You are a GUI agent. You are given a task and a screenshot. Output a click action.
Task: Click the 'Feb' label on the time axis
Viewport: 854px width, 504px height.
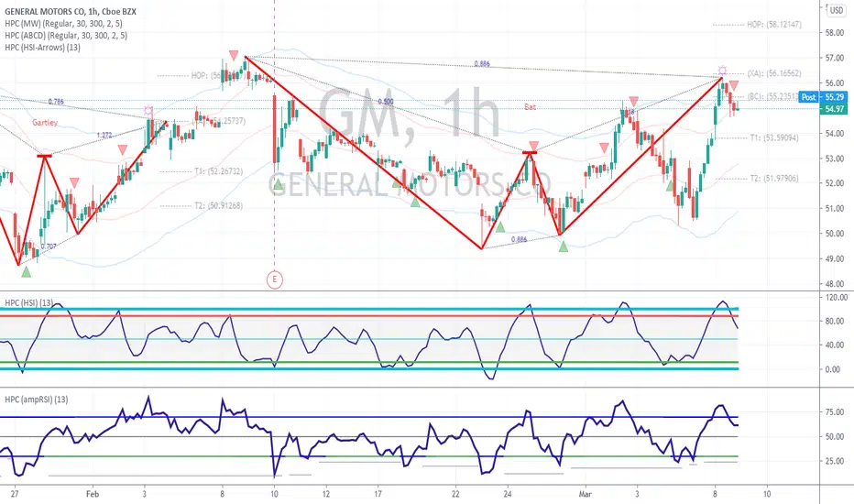[x=93, y=494]
